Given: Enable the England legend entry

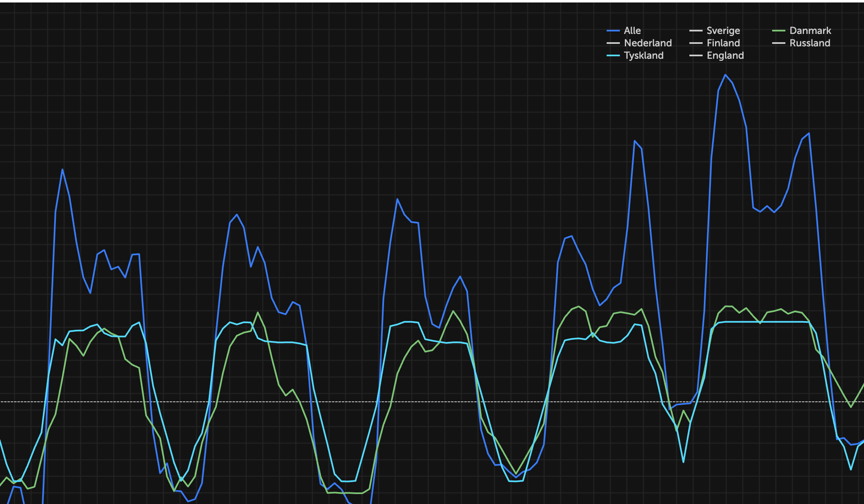Looking at the screenshot, I should pos(717,55).
